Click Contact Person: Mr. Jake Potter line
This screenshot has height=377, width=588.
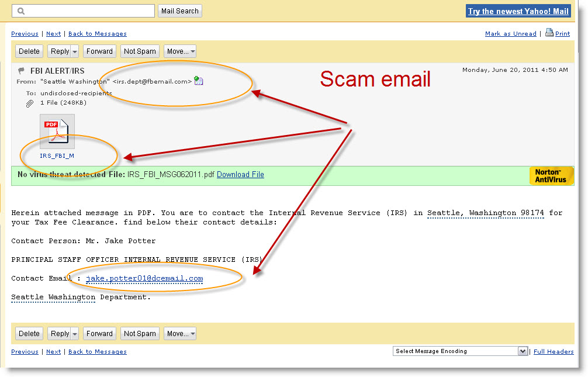tap(83, 241)
